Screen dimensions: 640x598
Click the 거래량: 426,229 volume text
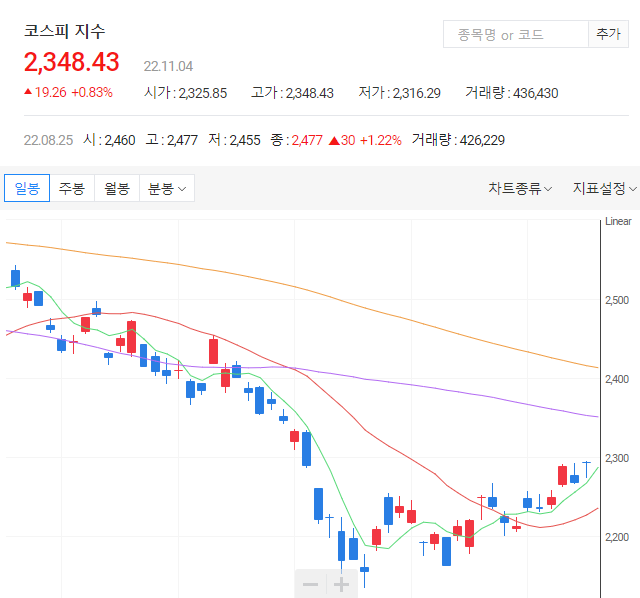pos(458,140)
